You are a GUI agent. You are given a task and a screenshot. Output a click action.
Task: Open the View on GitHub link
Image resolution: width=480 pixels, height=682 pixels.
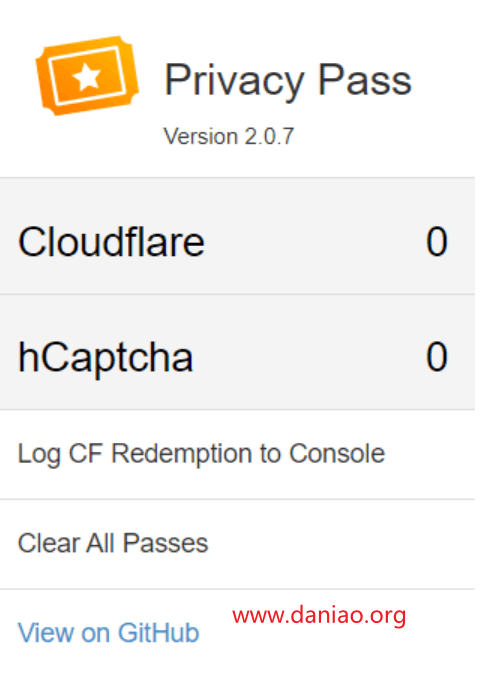109,632
